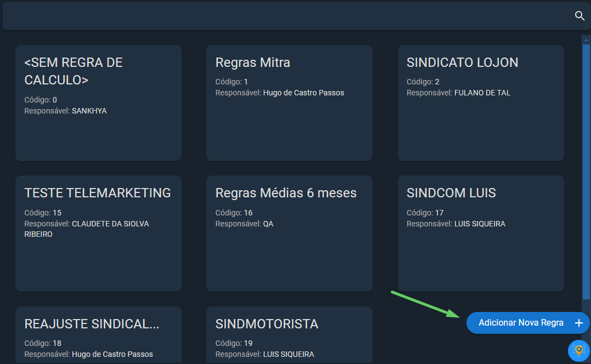Screen dimensions: 591x364
Task: Click 'CLAUDETE DA SIOLVA RIBEIRO' responsável text
Action: coord(87,229)
